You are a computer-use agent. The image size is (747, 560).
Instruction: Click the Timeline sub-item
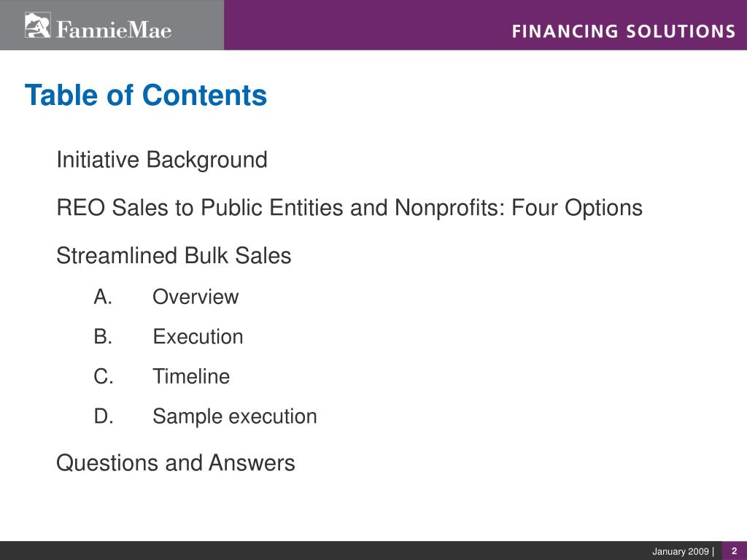pos(191,376)
